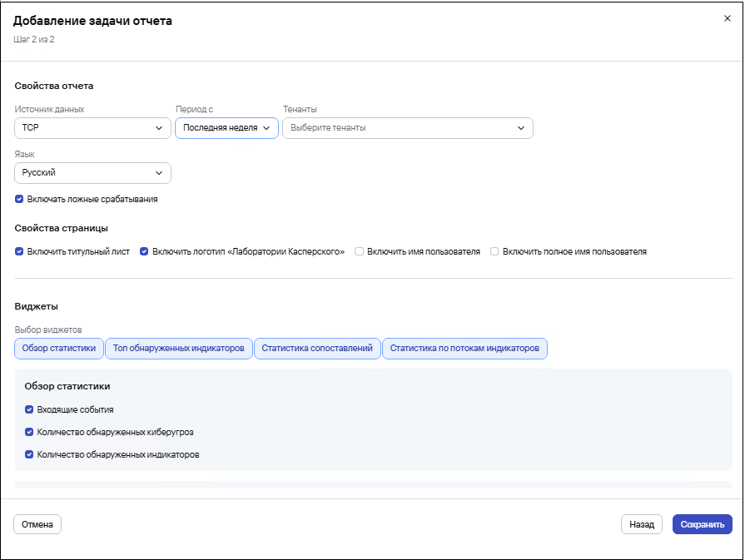Toggle the Kaspersky logo checkbox
Viewport: 745px width, 560px height.
[x=144, y=251]
